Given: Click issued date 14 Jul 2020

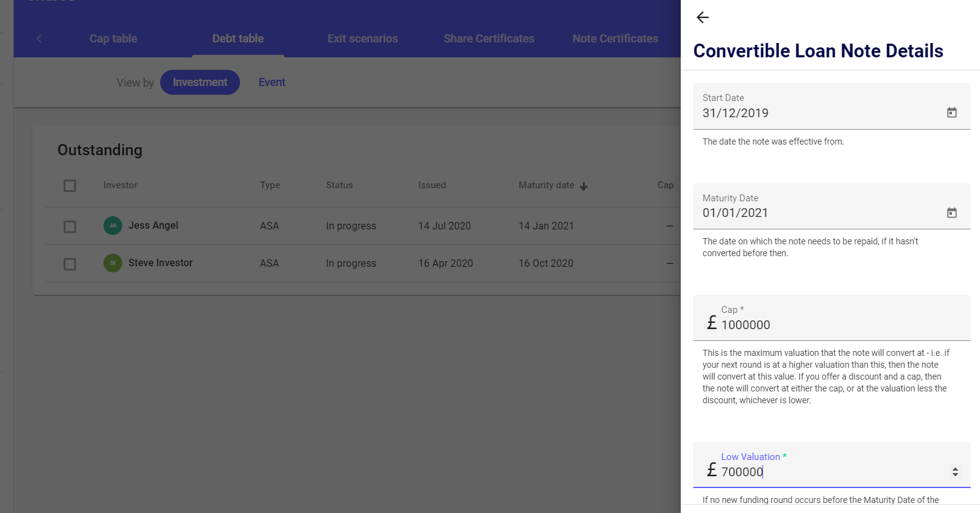Looking at the screenshot, I should (444, 226).
